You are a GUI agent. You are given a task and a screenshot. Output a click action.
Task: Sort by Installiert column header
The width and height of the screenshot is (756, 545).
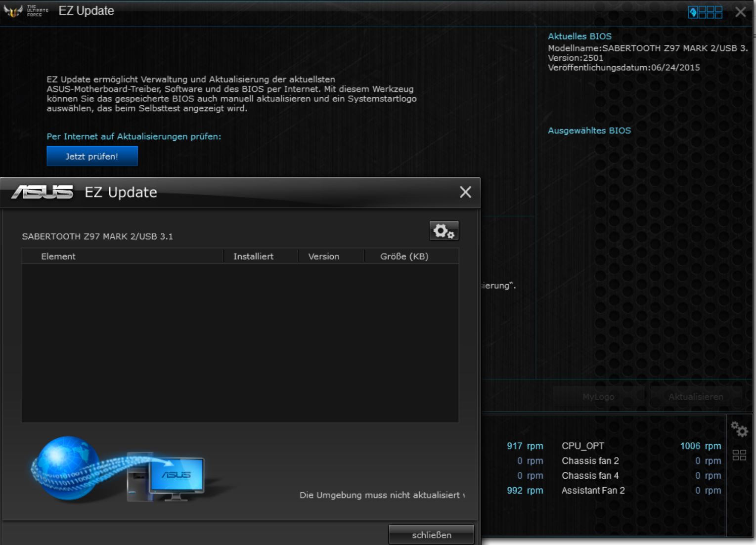pos(261,256)
